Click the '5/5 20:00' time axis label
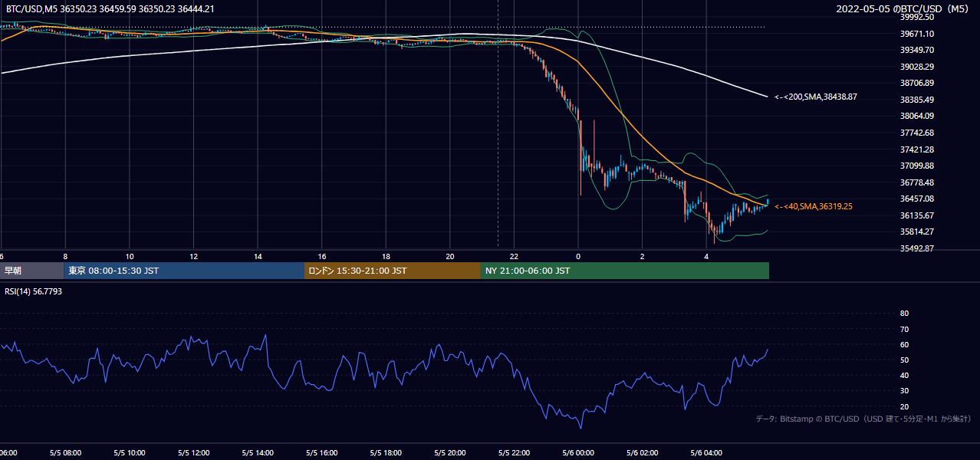980x460 pixels. (x=450, y=453)
